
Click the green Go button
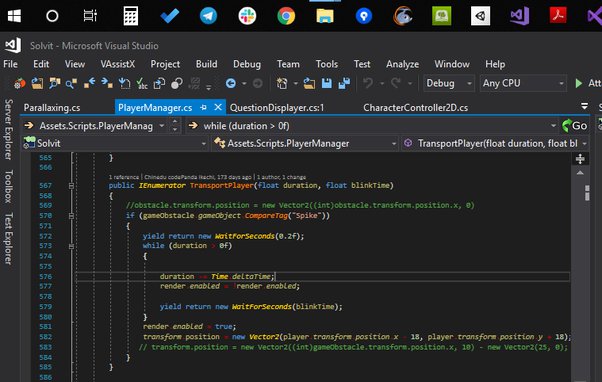tap(575, 126)
